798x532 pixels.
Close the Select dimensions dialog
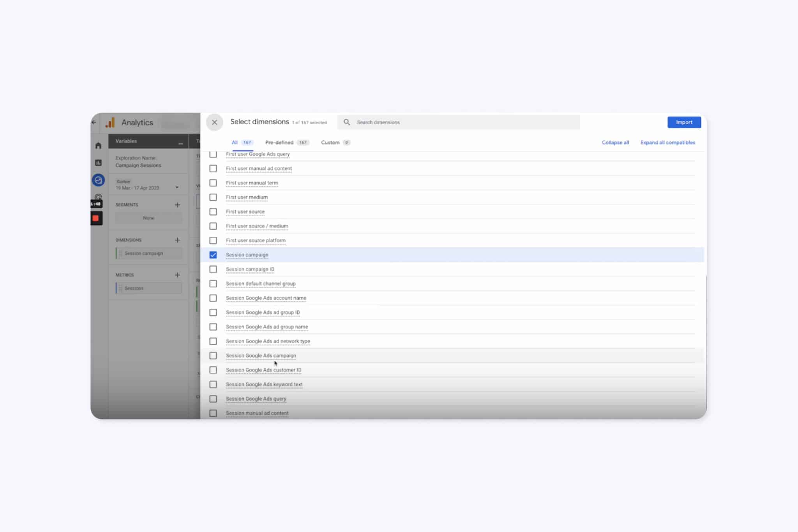pos(214,122)
